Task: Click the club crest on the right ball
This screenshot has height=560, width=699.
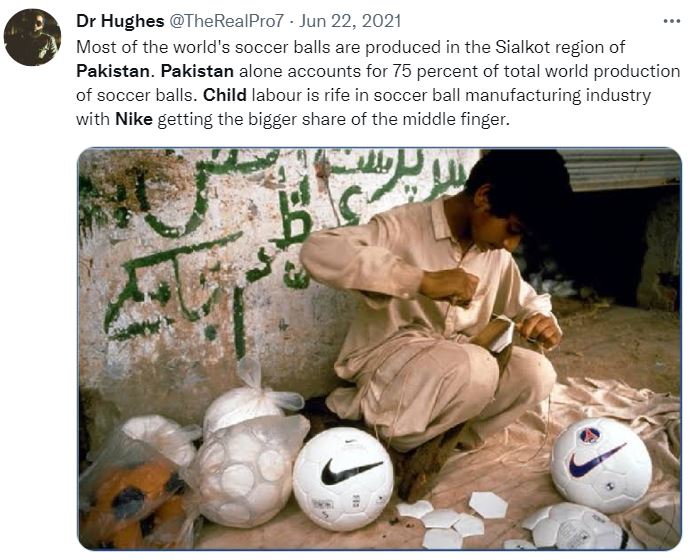Action: click(x=589, y=434)
